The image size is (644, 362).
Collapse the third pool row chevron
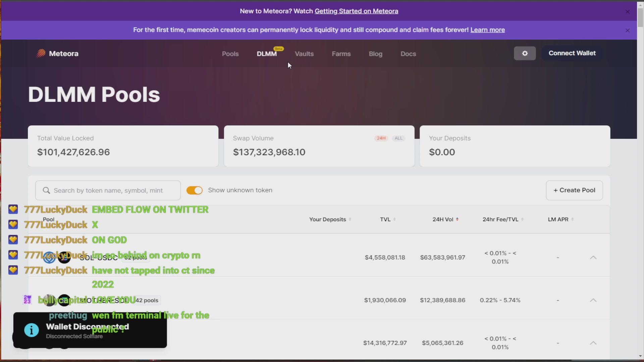tap(593, 343)
